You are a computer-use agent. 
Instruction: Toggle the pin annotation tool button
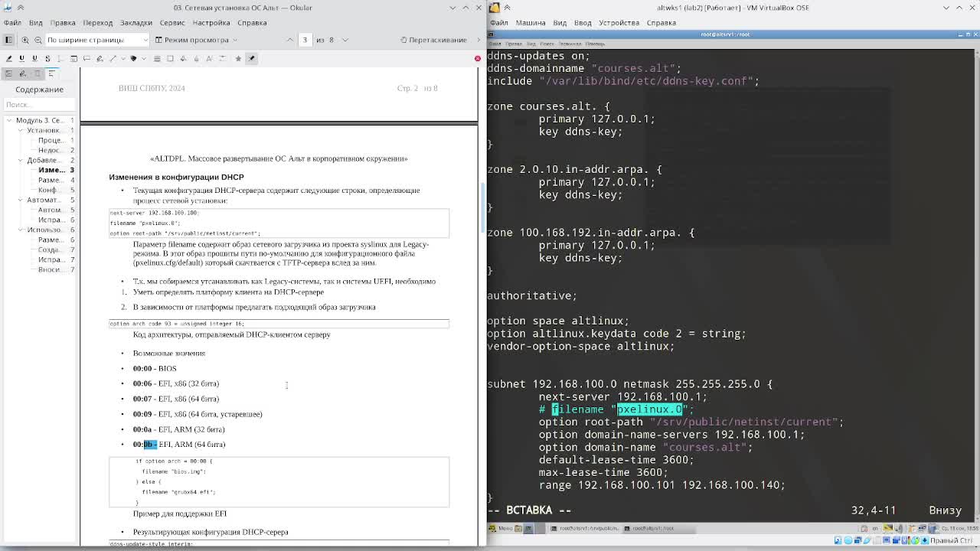[251, 58]
